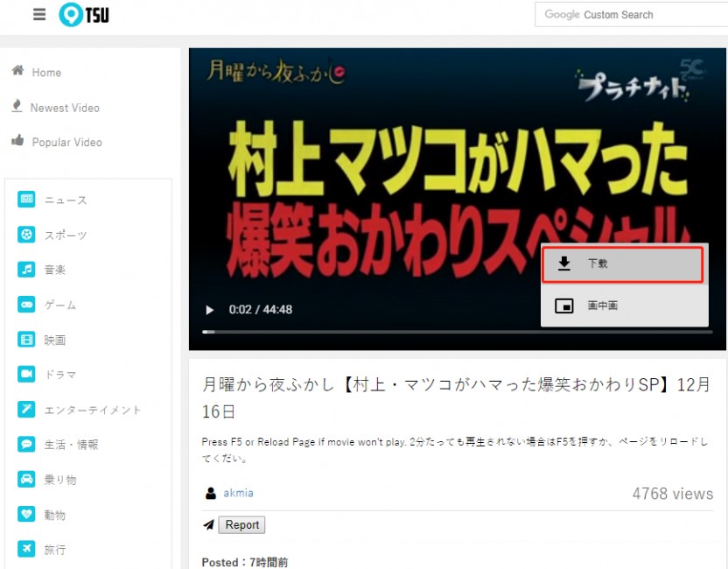The image size is (728, 569).
Task: Select 下載 download menu entry
Action: [x=623, y=264]
